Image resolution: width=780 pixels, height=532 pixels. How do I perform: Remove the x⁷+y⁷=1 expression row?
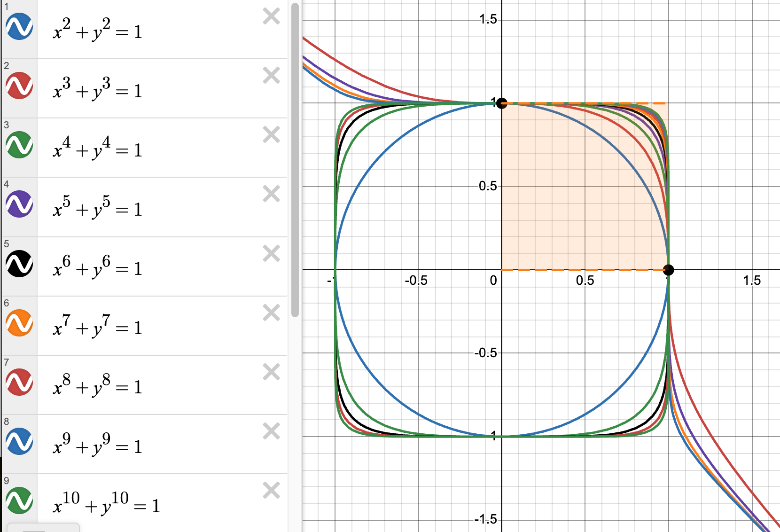(272, 313)
